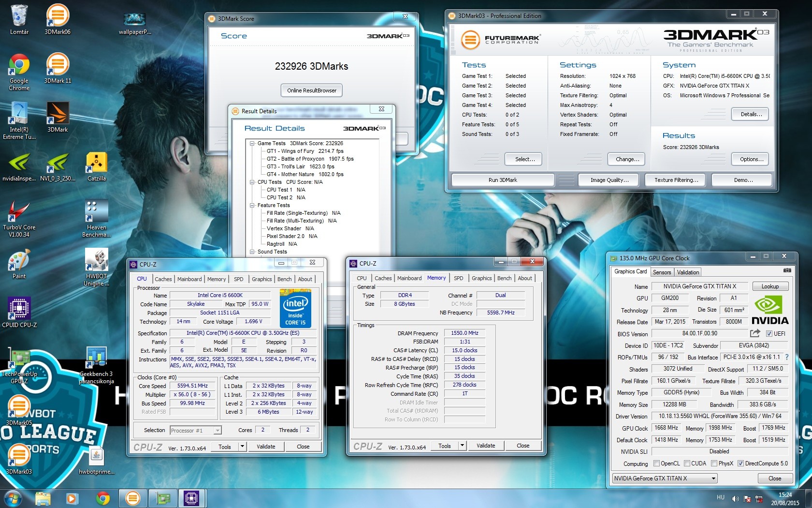Open the 3DMark05 desktop shortcut
The height and width of the screenshot is (508, 812).
(19, 410)
